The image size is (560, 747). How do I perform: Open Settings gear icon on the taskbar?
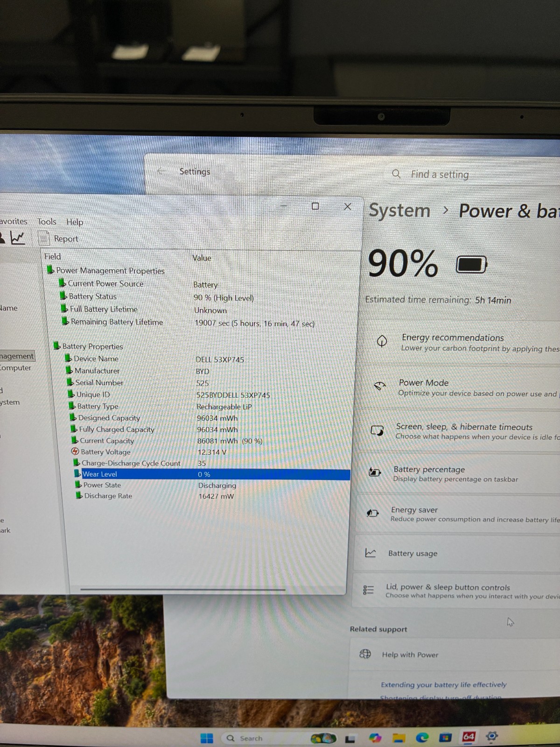[x=491, y=736]
